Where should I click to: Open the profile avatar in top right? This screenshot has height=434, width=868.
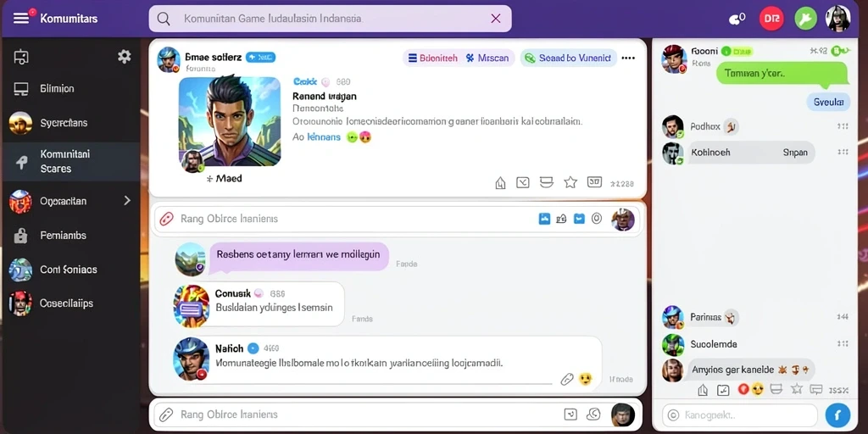coord(837,19)
